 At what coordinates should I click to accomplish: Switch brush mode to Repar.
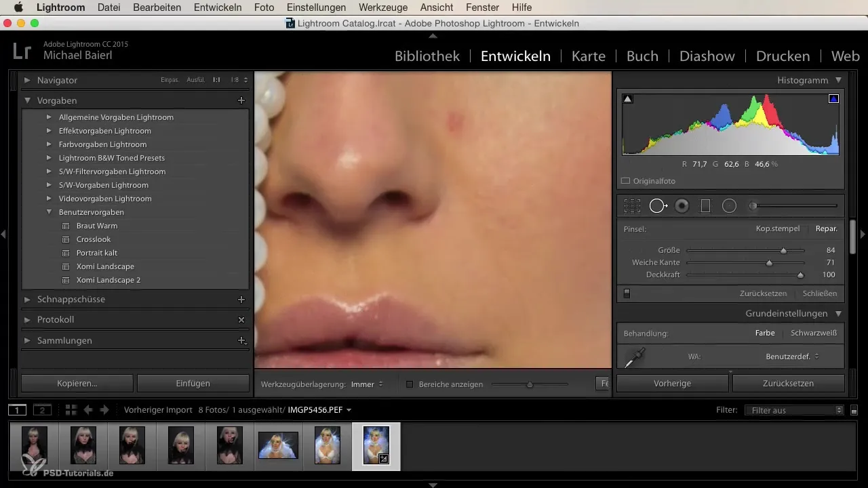tap(826, 228)
